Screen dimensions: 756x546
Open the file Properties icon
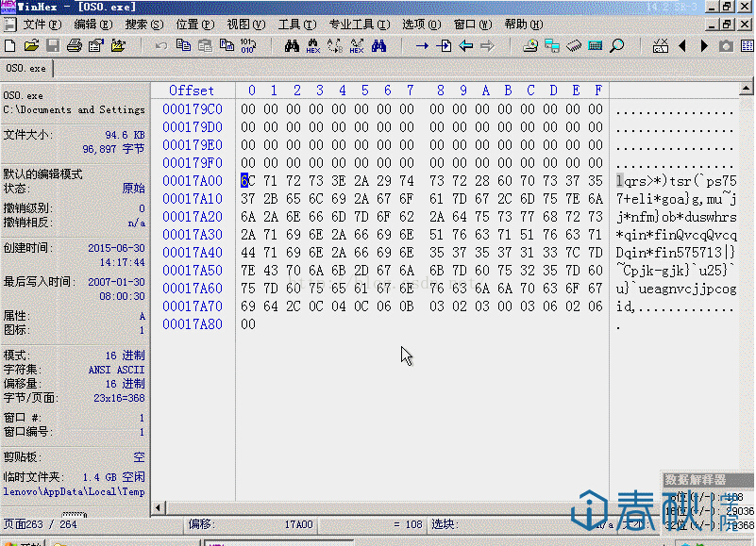pos(96,46)
